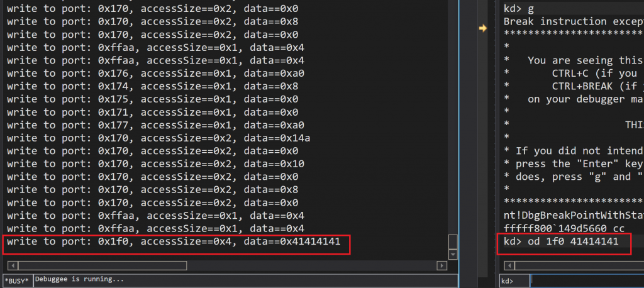Click right arrow of left window's horizontal scrollbar

tap(442, 266)
